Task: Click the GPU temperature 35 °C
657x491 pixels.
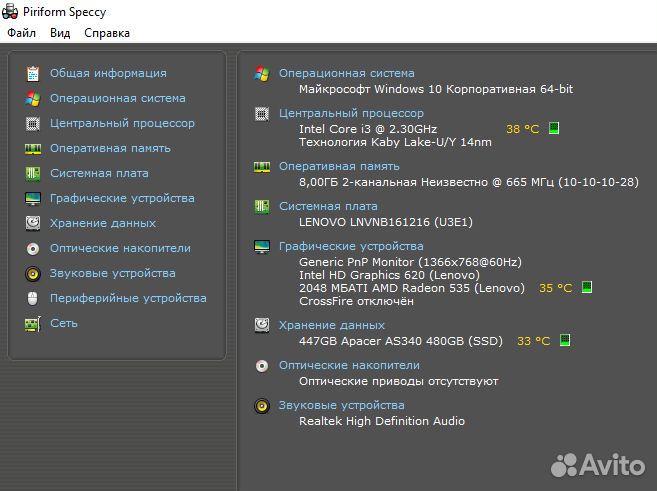Action: (556, 288)
